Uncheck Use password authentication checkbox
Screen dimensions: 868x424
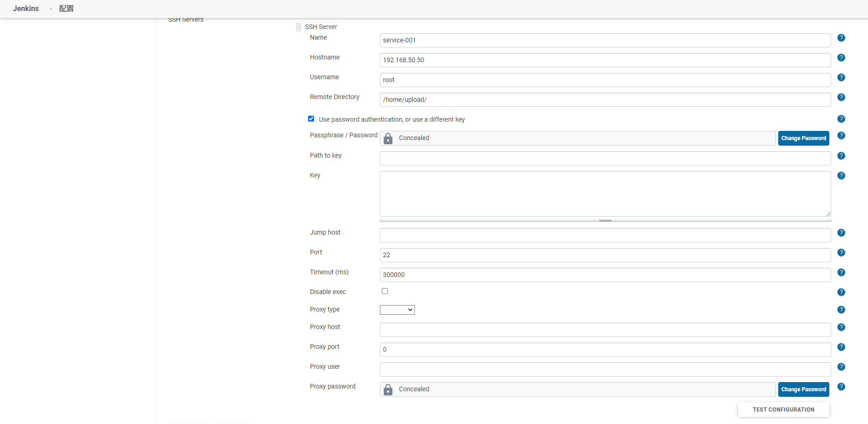point(311,119)
